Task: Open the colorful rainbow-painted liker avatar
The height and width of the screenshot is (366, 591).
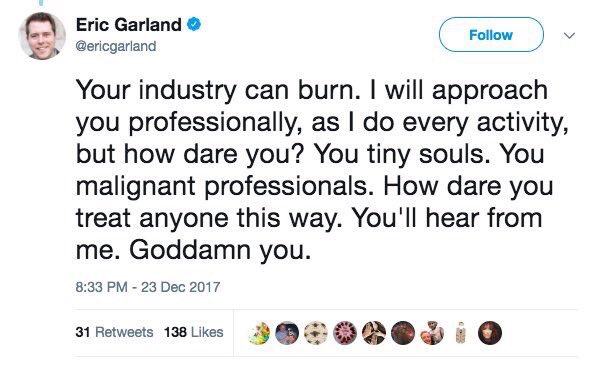Action: coord(260,333)
